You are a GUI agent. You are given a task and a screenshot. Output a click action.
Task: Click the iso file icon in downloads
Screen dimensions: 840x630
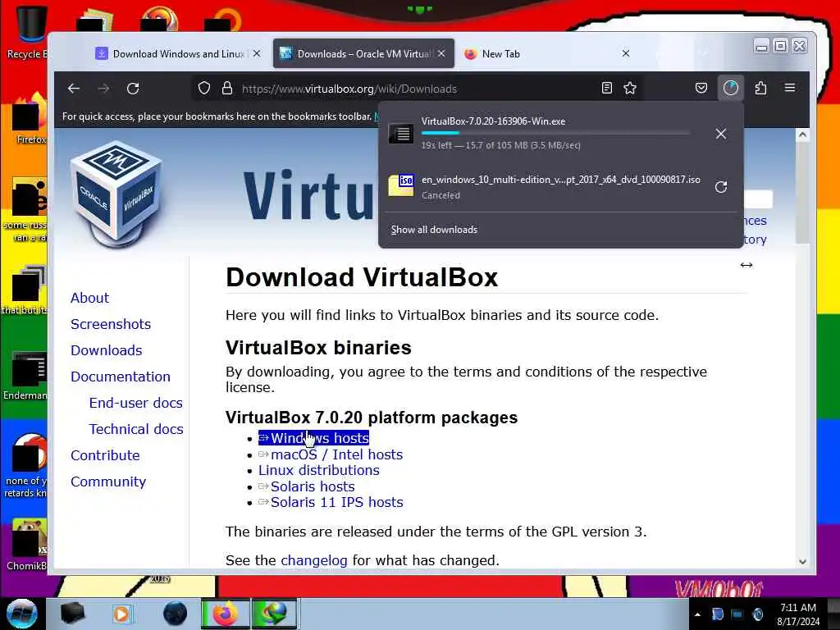click(x=401, y=185)
